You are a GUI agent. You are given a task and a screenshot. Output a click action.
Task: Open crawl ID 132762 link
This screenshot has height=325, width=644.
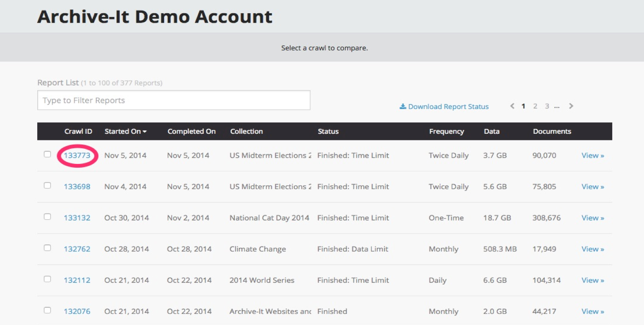pyautogui.click(x=77, y=249)
